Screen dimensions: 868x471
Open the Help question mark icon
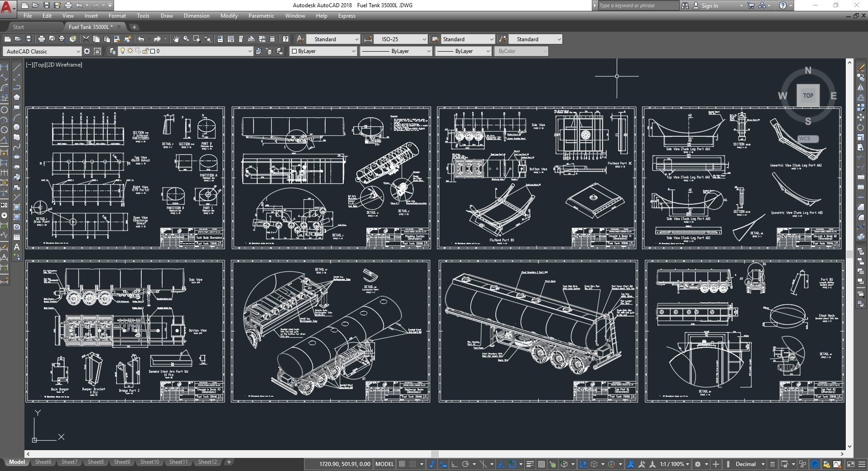point(285,39)
